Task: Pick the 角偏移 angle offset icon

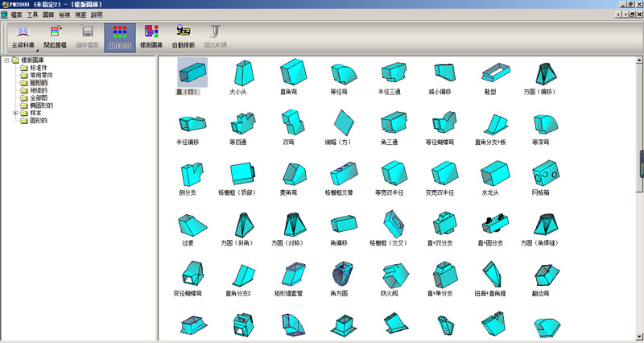Action: (x=345, y=225)
